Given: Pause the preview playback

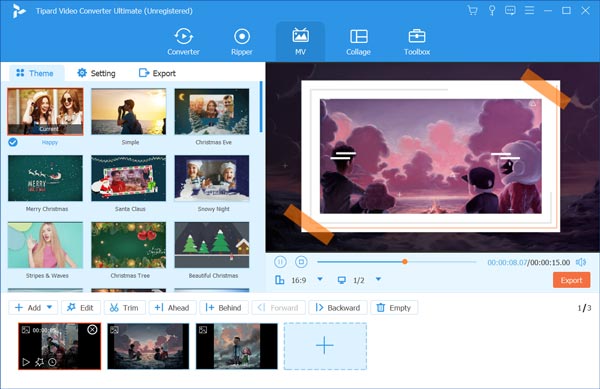Looking at the screenshot, I should [280, 262].
